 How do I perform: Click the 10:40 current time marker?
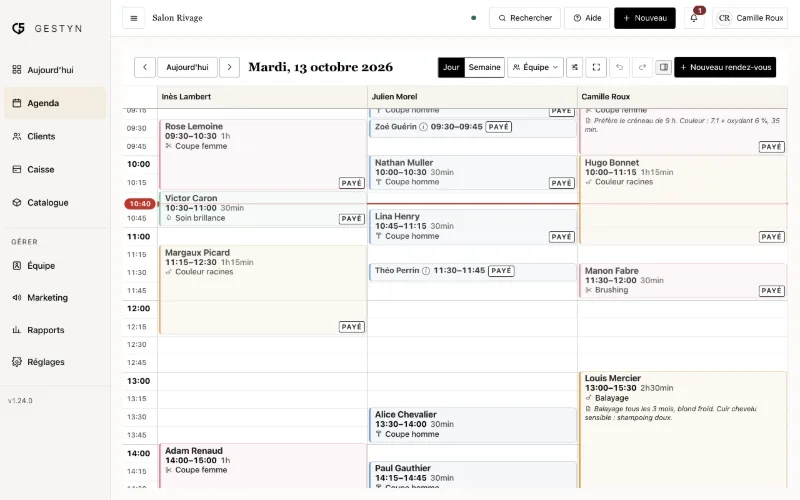click(140, 204)
